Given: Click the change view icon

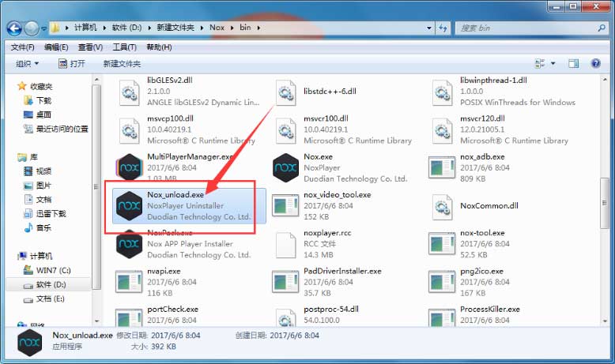Looking at the screenshot, I should tap(540, 63).
